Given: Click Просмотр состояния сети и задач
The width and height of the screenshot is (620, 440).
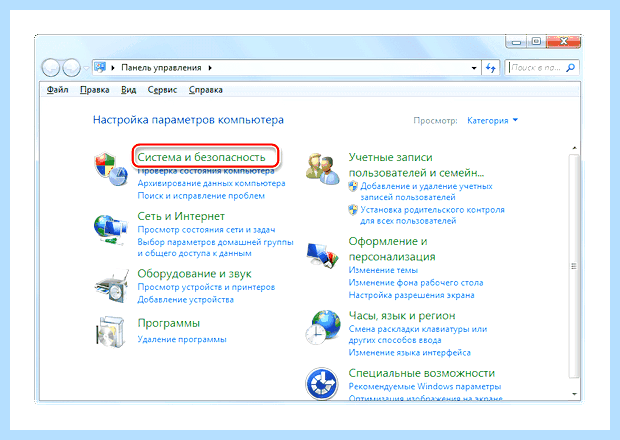Looking at the screenshot, I should tap(206, 230).
